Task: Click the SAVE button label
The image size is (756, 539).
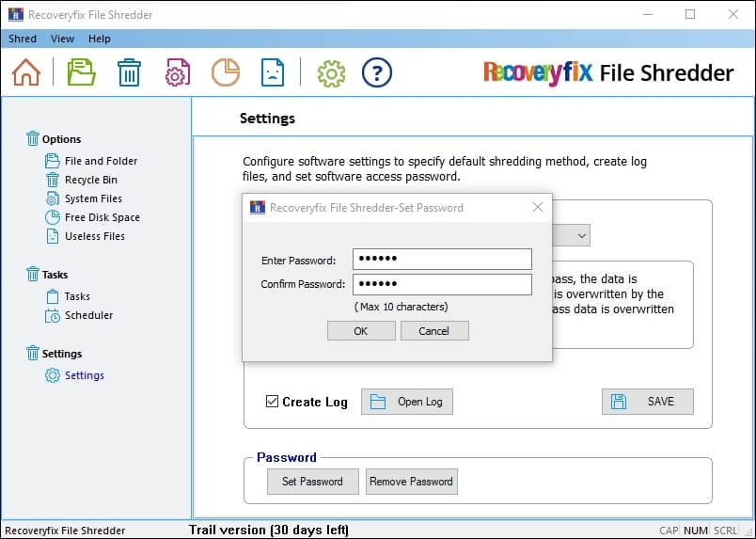Action: tap(661, 402)
